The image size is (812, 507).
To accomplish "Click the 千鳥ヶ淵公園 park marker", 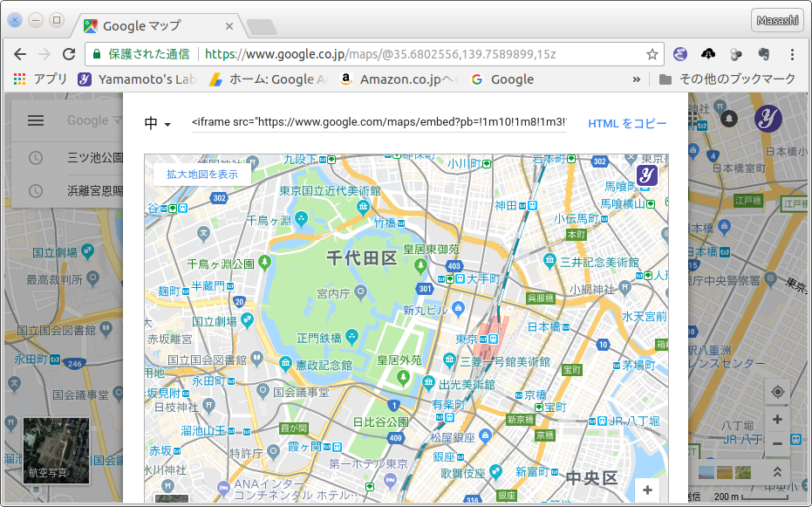I will 264,263.
